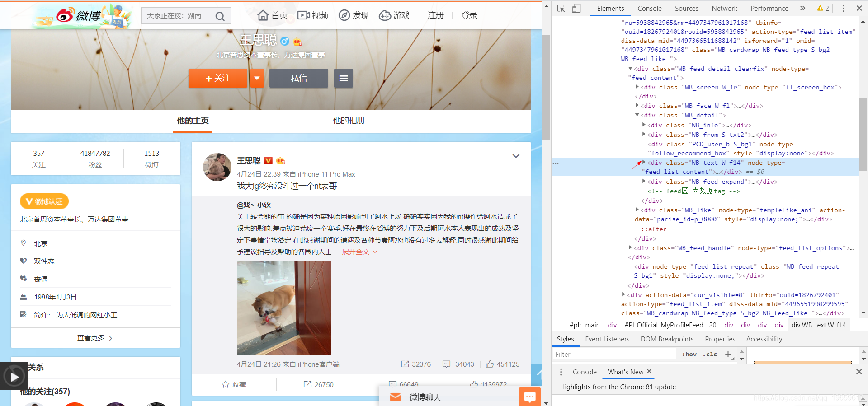Click the 注册 register link
The height and width of the screenshot is (406, 868).
(436, 15)
